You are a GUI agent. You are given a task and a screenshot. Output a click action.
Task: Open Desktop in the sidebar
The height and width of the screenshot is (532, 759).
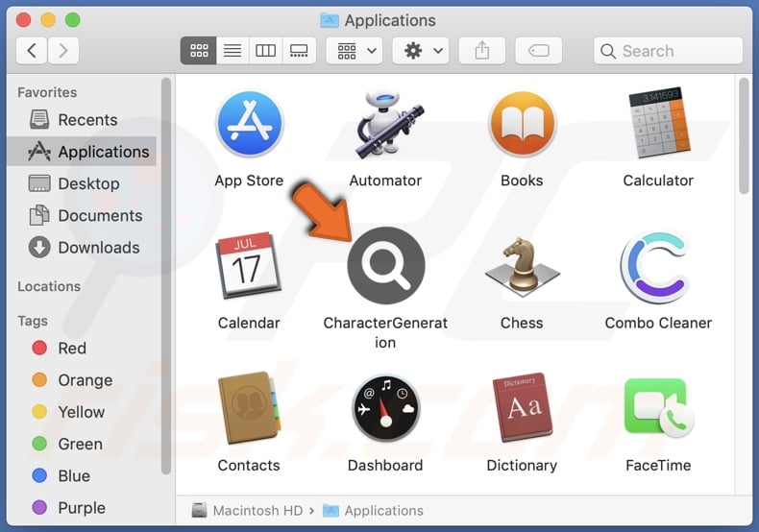(82, 183)
